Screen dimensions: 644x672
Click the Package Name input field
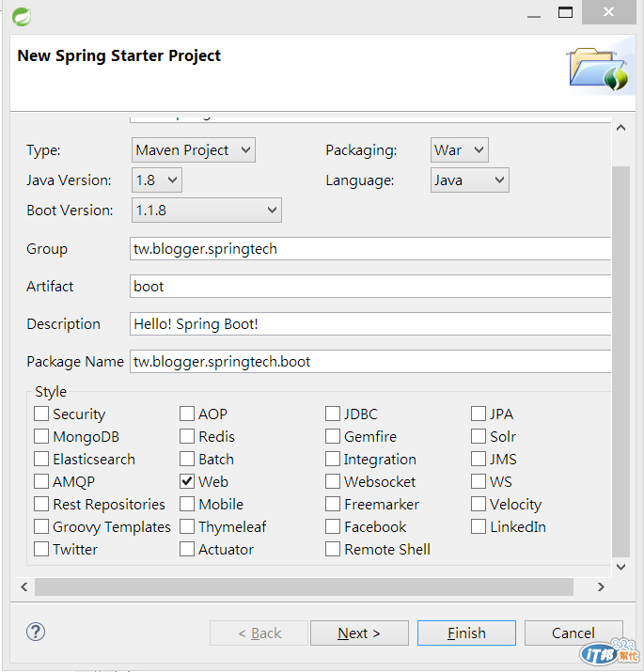coord(370,362)
